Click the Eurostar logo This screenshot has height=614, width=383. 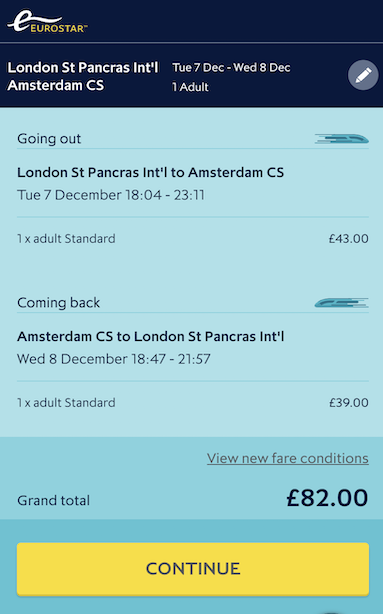coord(47,22)
